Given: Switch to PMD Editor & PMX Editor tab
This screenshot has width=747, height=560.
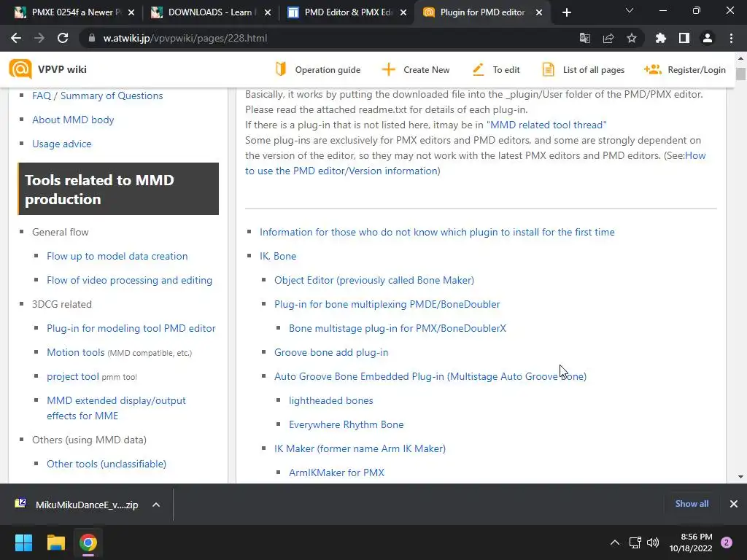Looking at the screenshot, I should click(348, 12).
